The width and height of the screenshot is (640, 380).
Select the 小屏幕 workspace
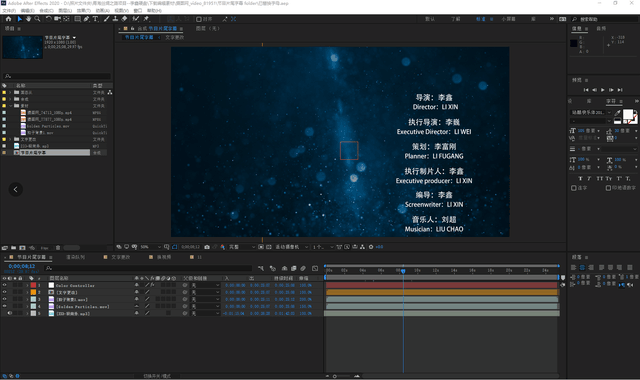click(x=508, y=19)
